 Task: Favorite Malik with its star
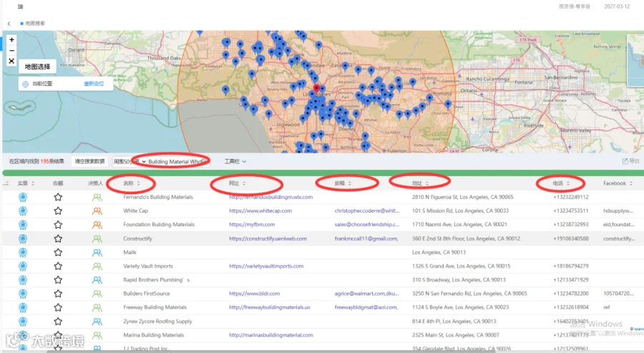coord(58,252)
